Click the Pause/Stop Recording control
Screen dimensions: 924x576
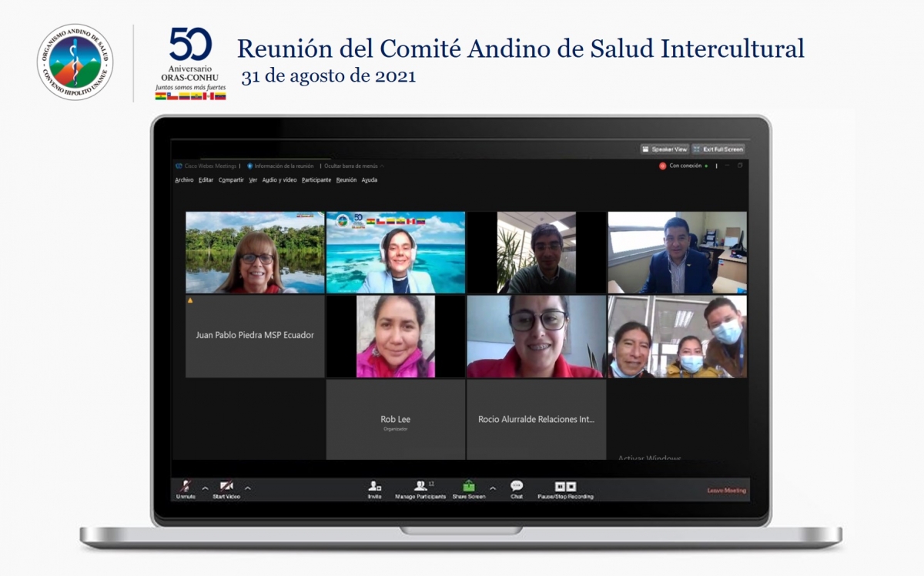coord(566,487)
